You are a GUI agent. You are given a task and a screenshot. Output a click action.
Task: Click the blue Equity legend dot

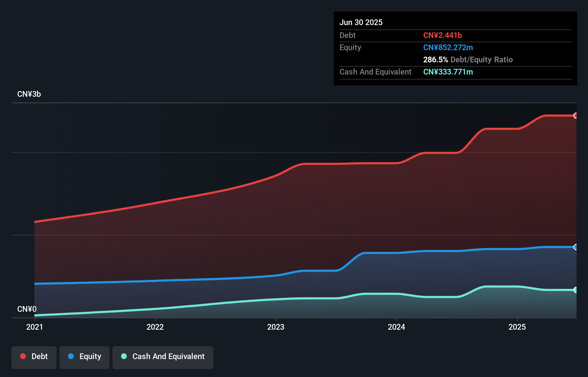point(71,356)
